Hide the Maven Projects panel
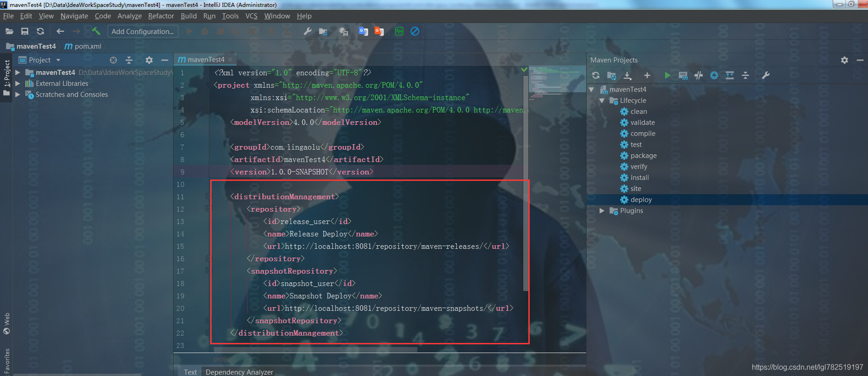The width and height of the screenshot is (868, 376). coord(860,60)
